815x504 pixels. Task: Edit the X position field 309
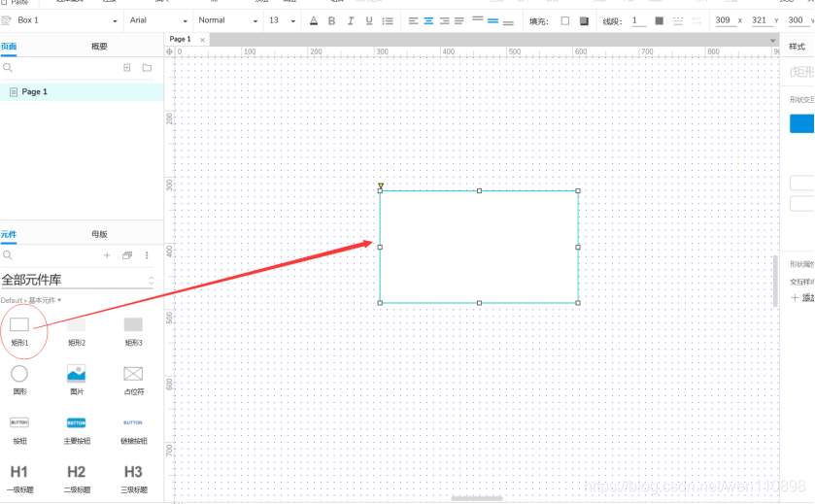[x=724, y=20]
